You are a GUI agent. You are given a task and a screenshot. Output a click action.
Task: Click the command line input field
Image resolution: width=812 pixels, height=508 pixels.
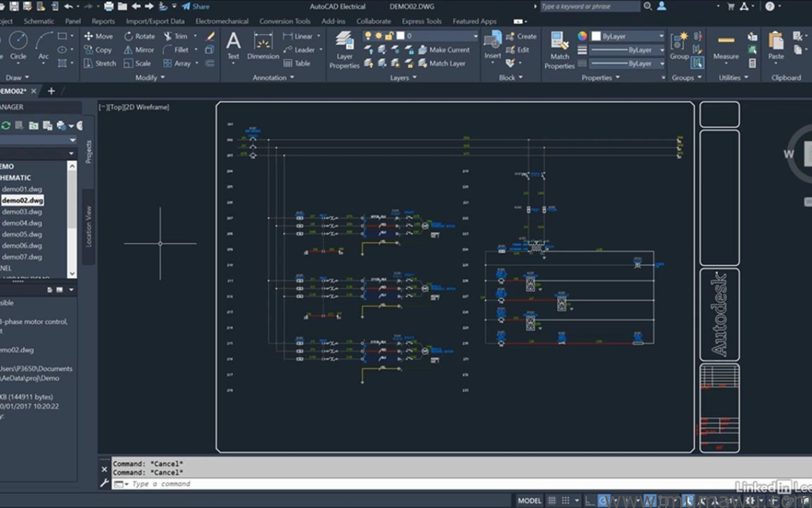tap(299, 484)
